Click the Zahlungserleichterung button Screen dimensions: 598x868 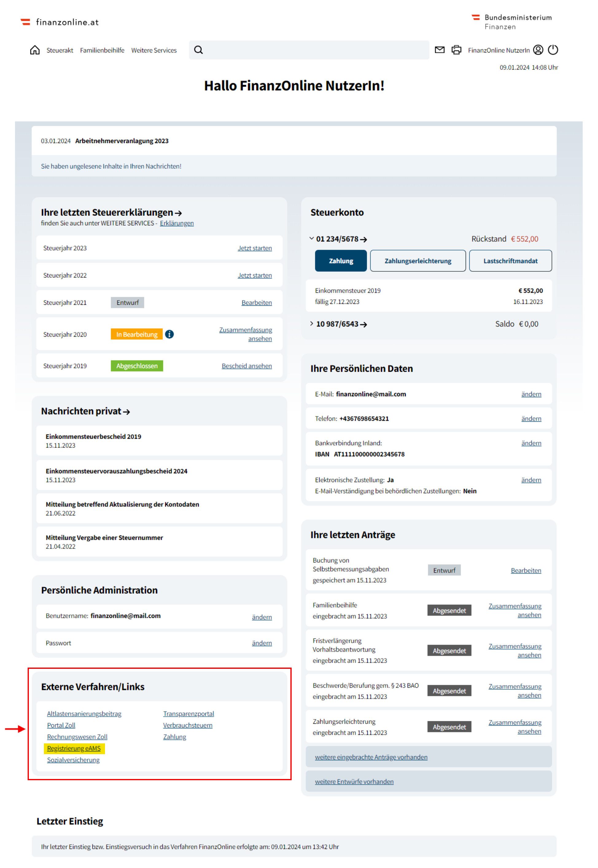418,261
